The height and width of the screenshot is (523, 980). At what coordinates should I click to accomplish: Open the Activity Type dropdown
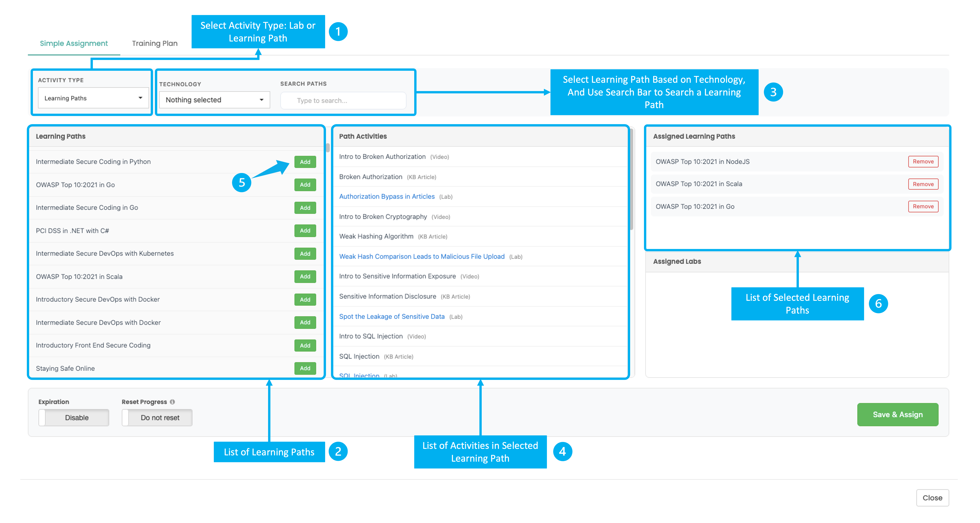click(93, 98)
